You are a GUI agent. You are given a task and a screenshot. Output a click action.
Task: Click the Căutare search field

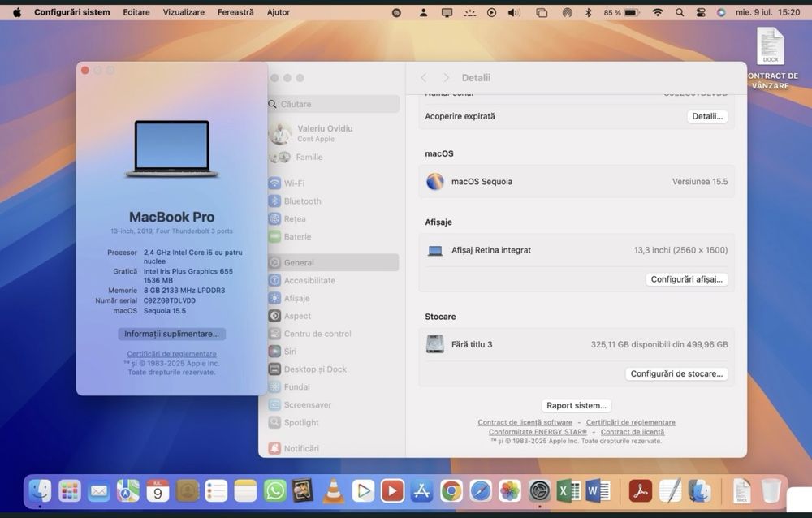334,104
